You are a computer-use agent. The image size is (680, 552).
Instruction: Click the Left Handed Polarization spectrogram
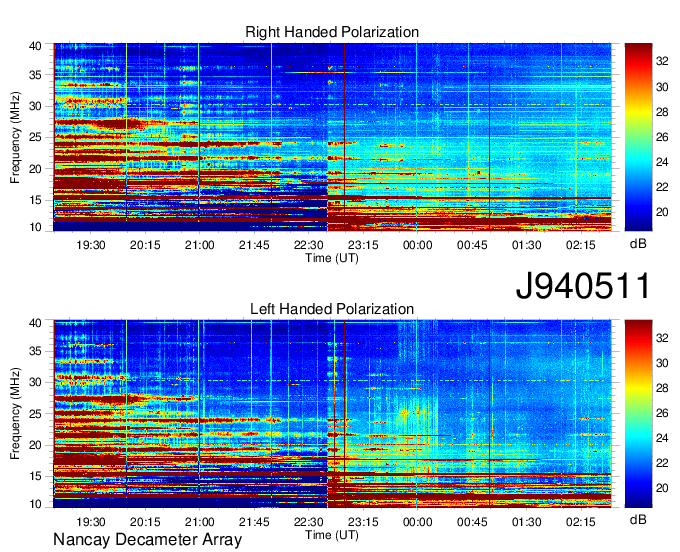(x=332, y=414)
